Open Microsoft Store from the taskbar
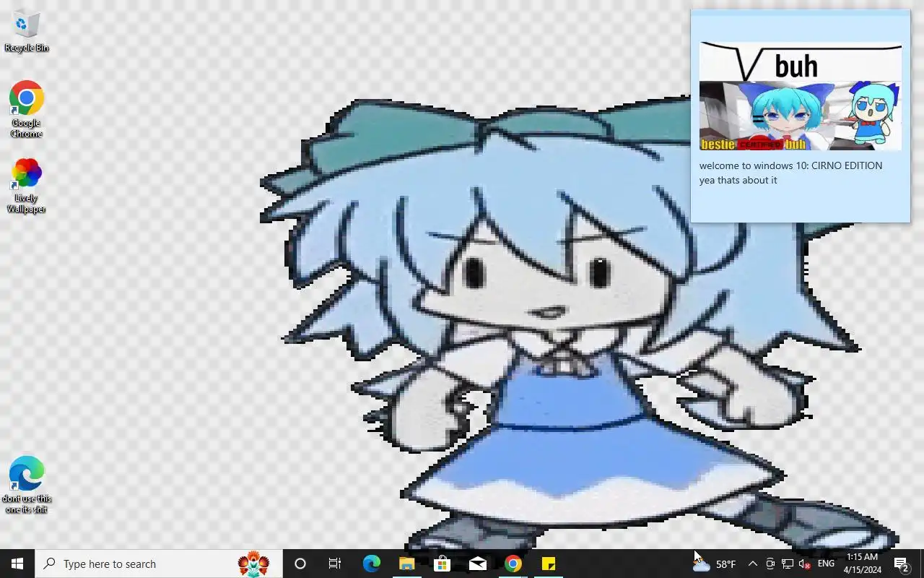This screenshot has width=924, height=578. pyautogui.click(x=442, y=564)
